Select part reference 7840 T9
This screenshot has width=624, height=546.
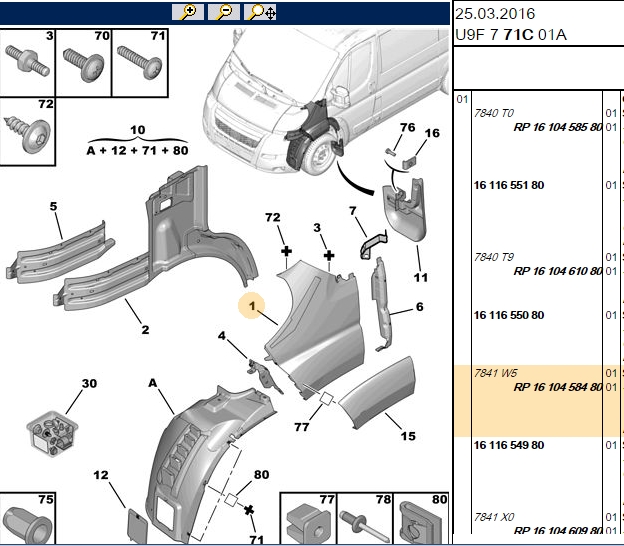[494, 257]
